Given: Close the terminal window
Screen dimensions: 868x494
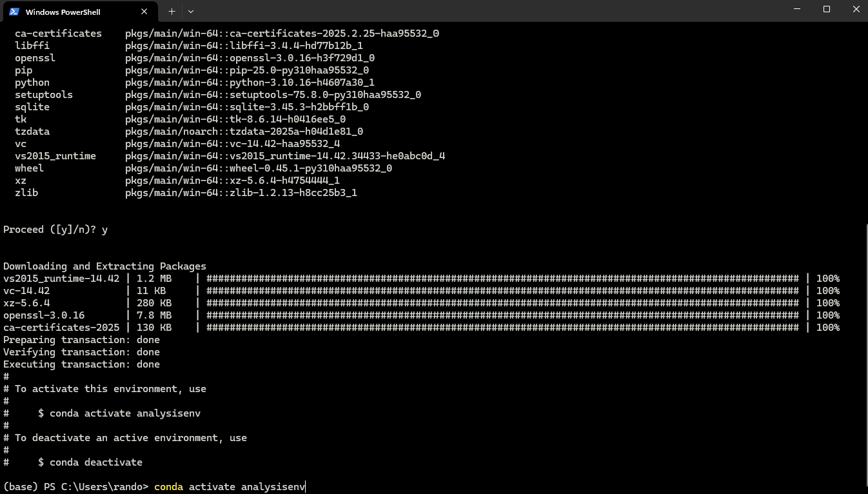Looking at the screenshot, I should pos(856,10).
